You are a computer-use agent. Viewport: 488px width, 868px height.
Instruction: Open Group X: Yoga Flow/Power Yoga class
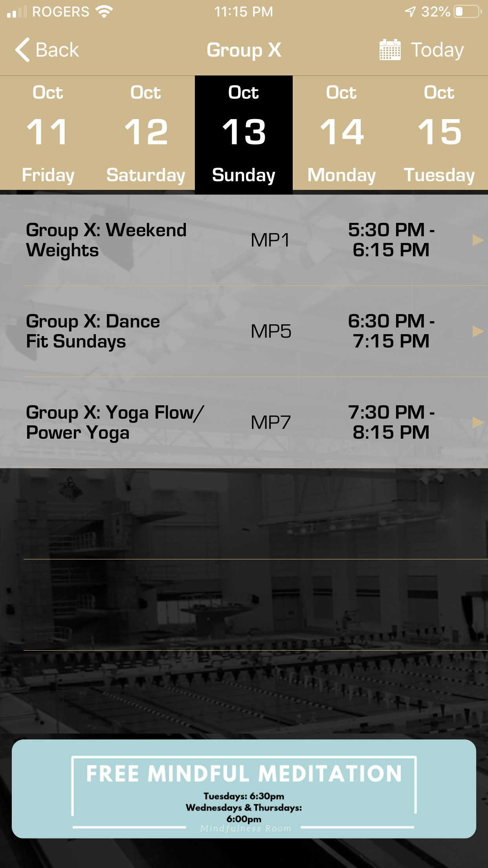tap(115, 422)
